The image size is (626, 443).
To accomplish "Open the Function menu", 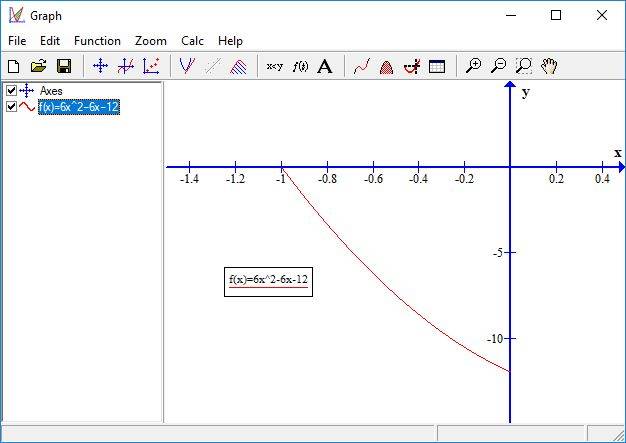I will point(97,41).
